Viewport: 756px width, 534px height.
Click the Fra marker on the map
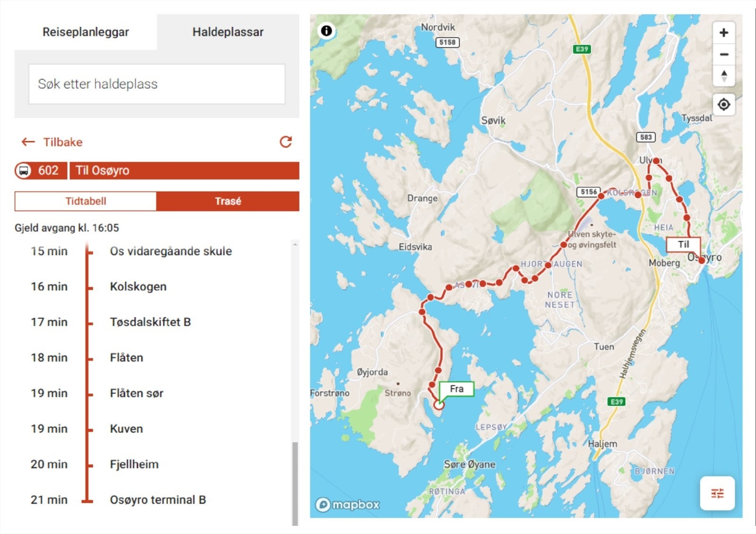point(456,388)
